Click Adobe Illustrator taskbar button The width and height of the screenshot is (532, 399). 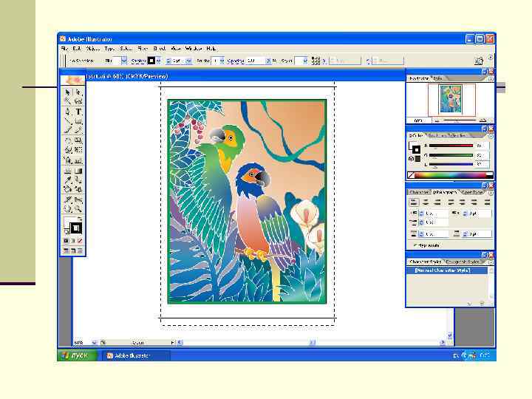(x=136, y=355)
